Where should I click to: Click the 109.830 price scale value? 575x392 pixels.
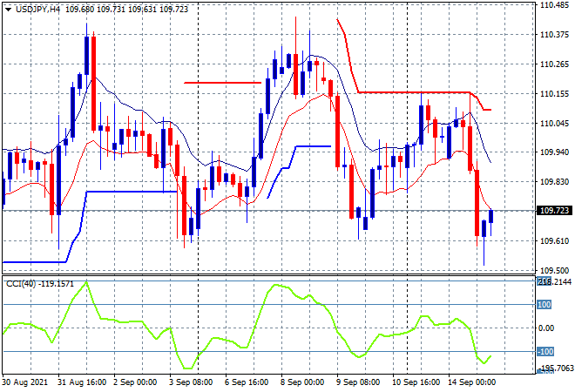(554, 182)
